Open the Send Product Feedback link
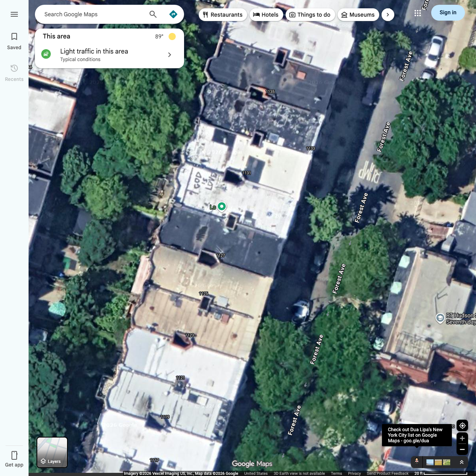Viewport: 476px width, 476px height. point(388,474)
